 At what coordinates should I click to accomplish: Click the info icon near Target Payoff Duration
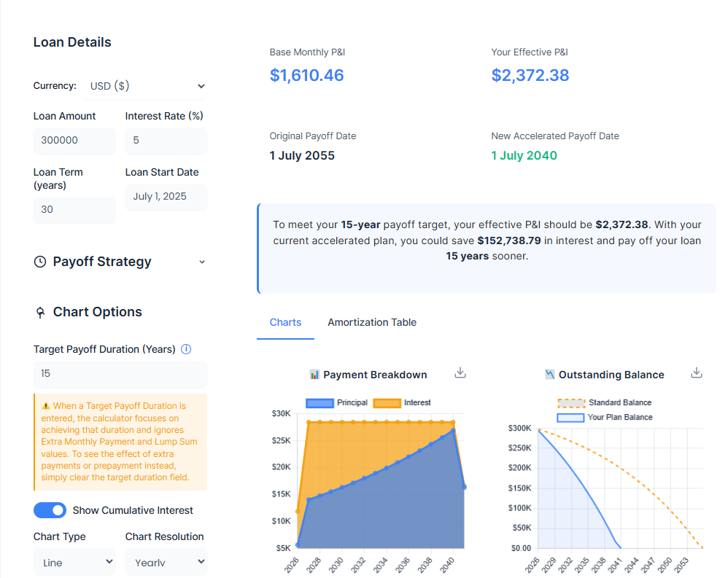(x=186, y=349)
